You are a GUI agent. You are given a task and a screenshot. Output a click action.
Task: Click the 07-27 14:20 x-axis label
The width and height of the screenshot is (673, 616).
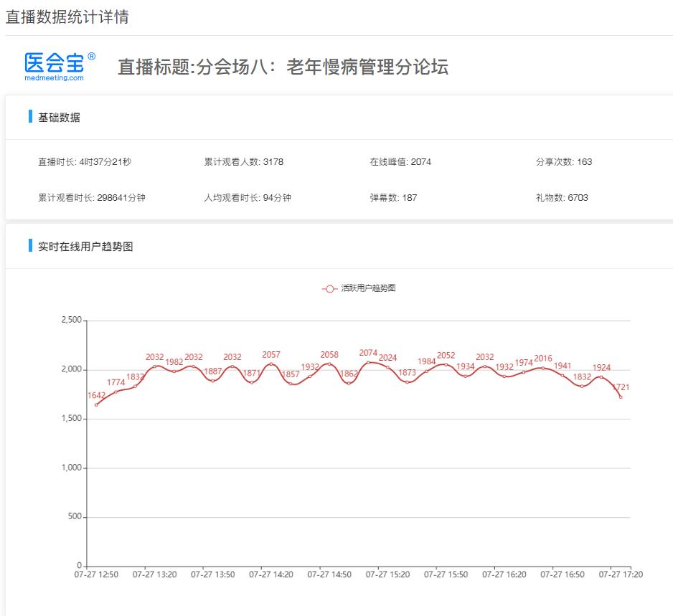coord(270,574)
